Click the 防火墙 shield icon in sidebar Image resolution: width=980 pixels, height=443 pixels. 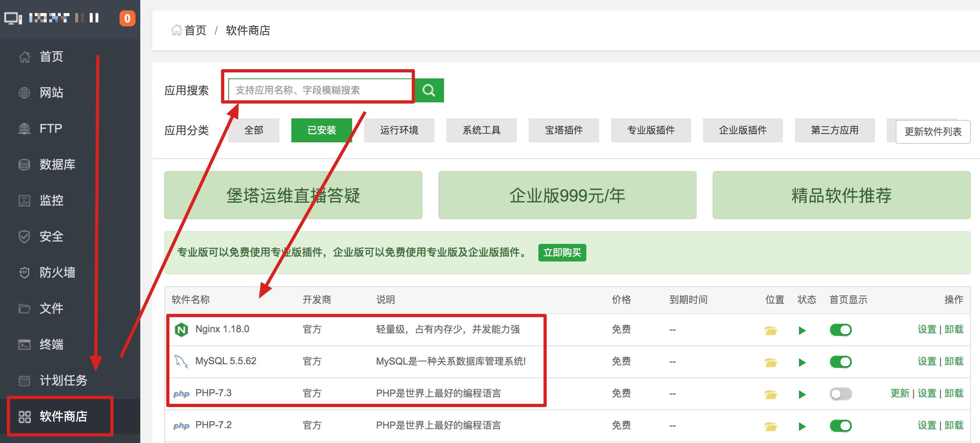pyautogui.click(x=24, y=273)
